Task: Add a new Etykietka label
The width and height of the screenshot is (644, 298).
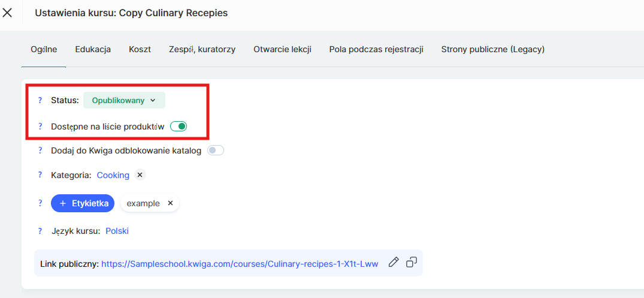Action: click(83, 203)
